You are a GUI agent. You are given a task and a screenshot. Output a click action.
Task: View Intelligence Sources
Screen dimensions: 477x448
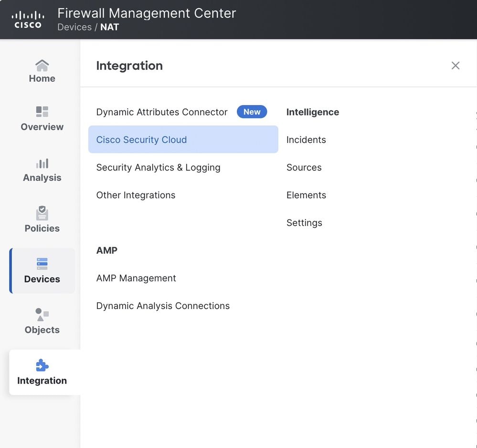(x=304, y=168)
